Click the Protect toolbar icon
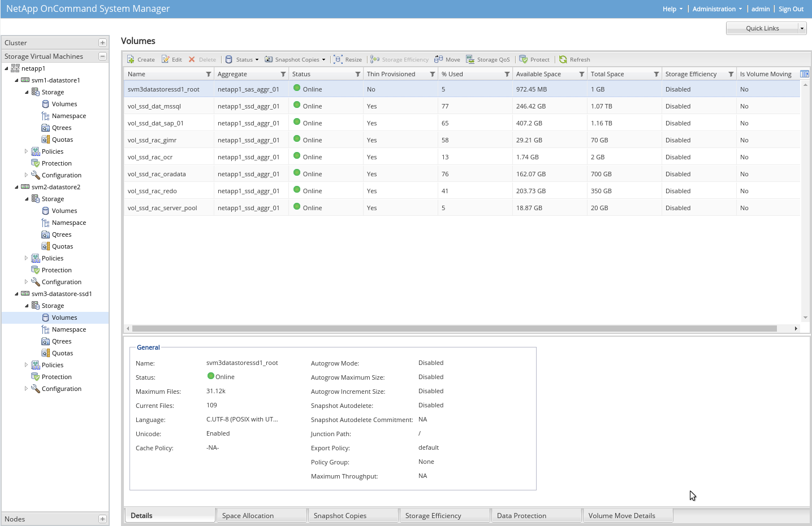The width and height of the screenshot is (812, 526). tap(524, 59)
